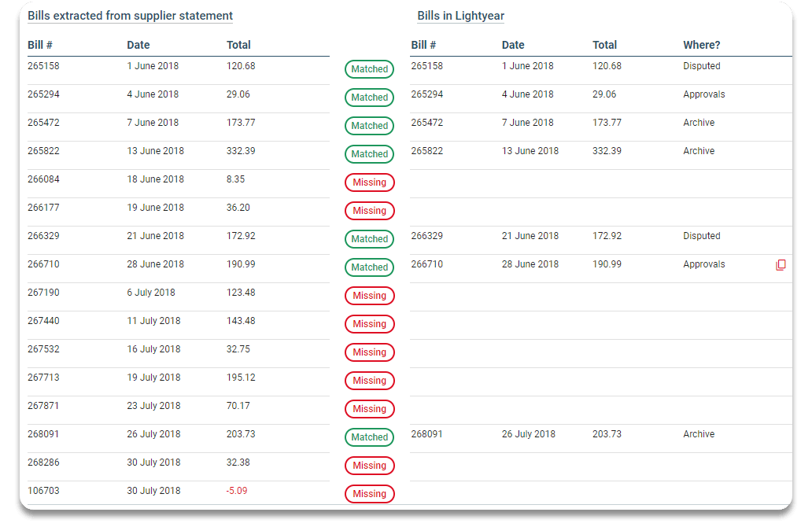Open the 'Bills in Lightyear' heading

(x=461, y=16)
